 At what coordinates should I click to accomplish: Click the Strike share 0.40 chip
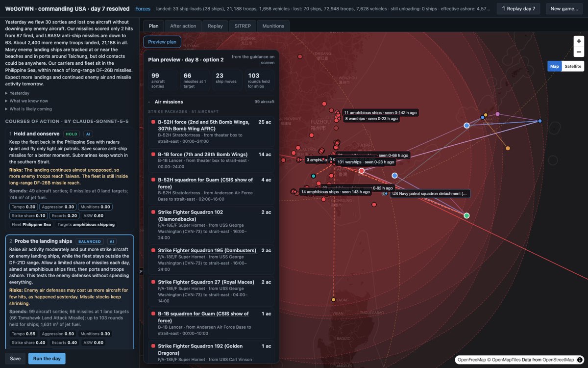pyautogui.click(x=29, y=342)
